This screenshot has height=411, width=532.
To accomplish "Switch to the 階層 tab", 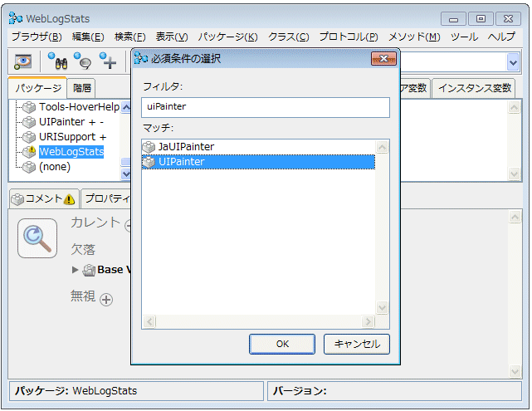I will 82,88.
